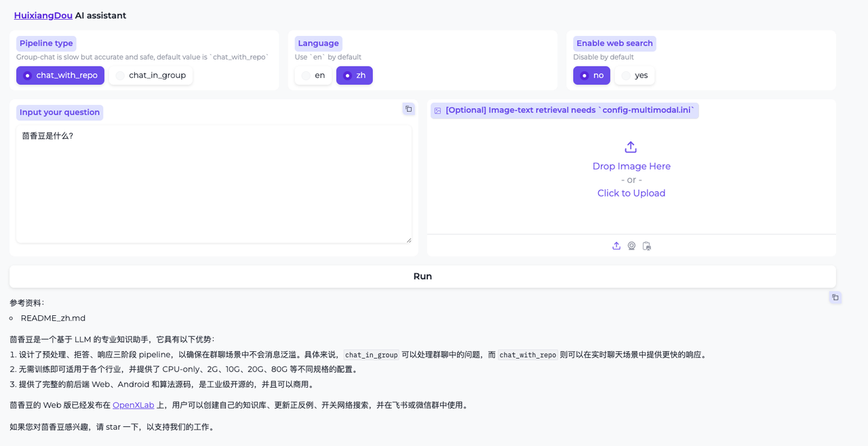Click the Pipeline type label

pyautogui.click(x=46, y=43)
